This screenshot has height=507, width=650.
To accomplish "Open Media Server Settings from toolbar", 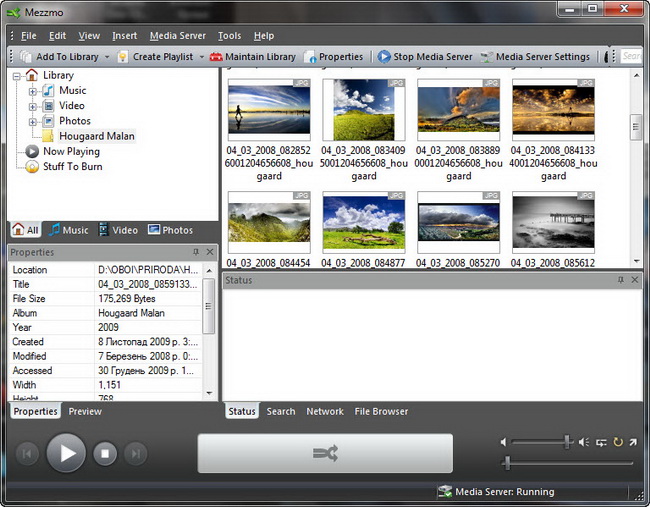I will click(x=535, y=57).
